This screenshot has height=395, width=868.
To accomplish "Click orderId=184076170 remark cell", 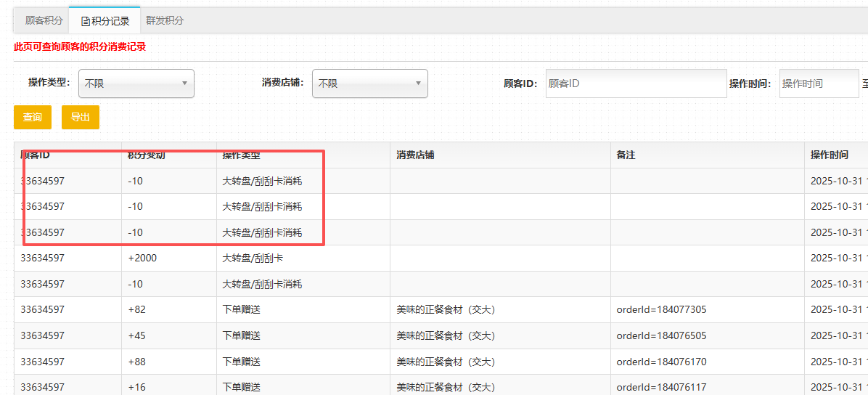I will pos(661,362).
